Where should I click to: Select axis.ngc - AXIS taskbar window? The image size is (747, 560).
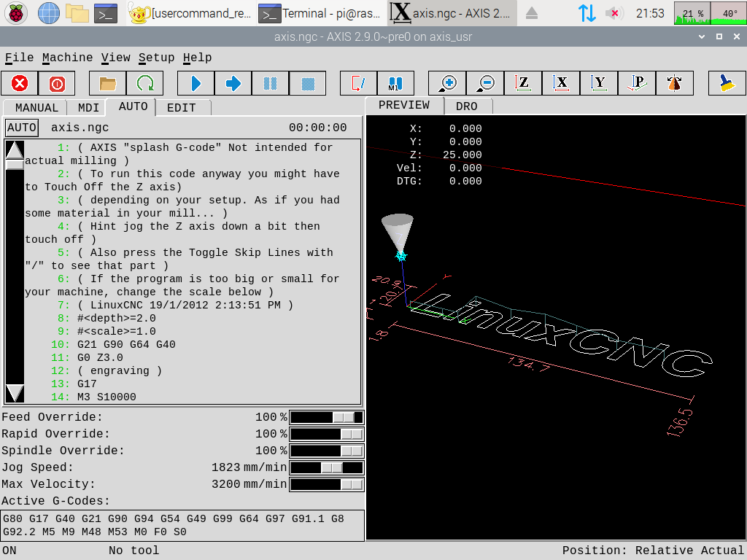(452, 13)
